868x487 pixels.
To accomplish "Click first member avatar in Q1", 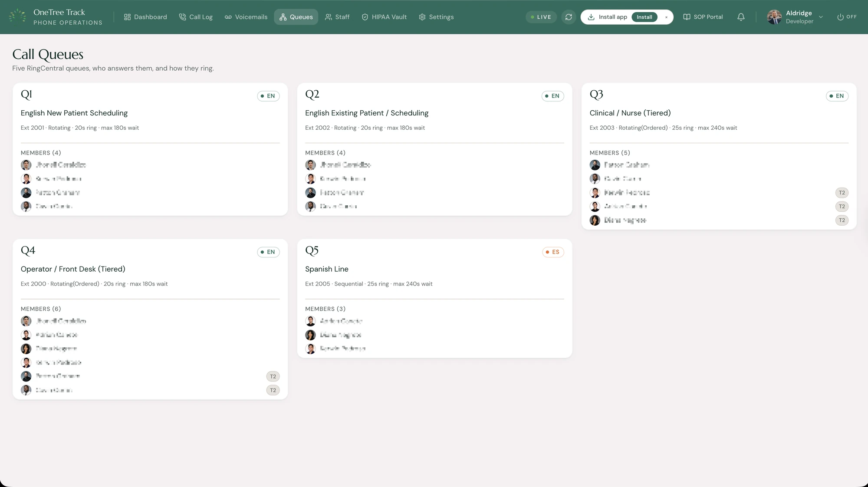I will click(x=26, y=165).
